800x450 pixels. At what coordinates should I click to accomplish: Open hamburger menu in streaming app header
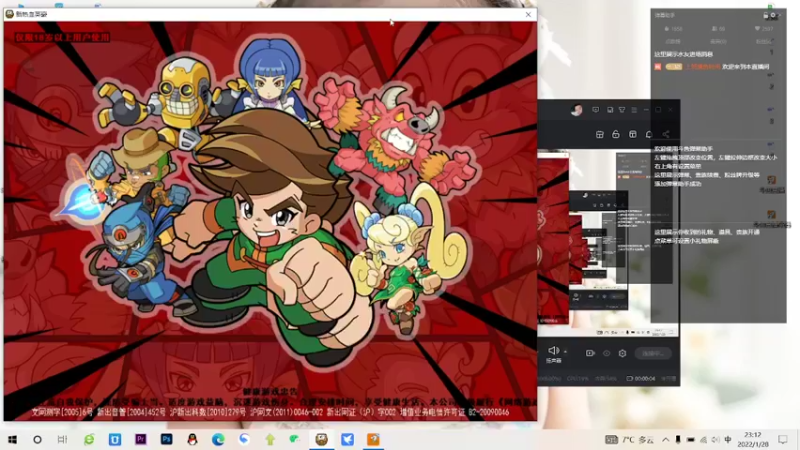point(634,110)
